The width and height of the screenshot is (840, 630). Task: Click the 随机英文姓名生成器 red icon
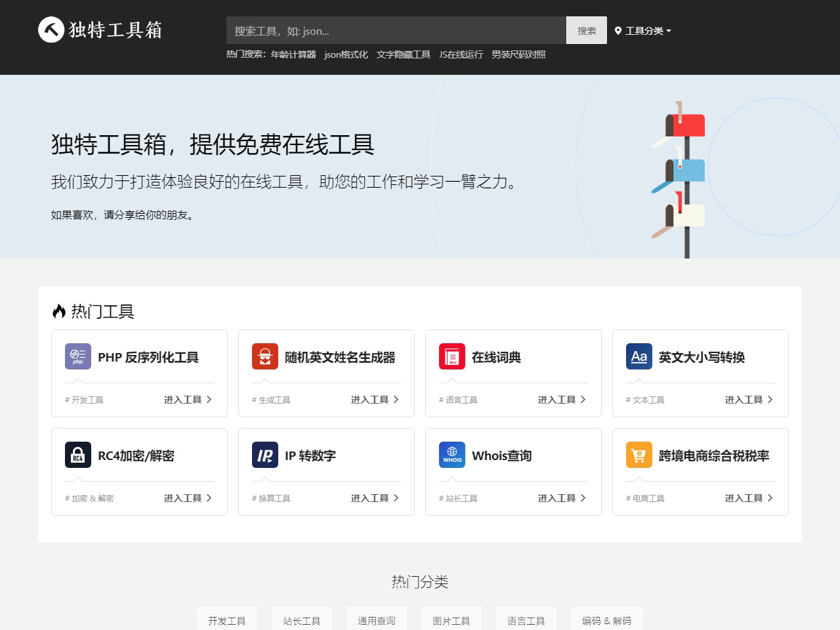pyautogui.click(x=264, y=356)
